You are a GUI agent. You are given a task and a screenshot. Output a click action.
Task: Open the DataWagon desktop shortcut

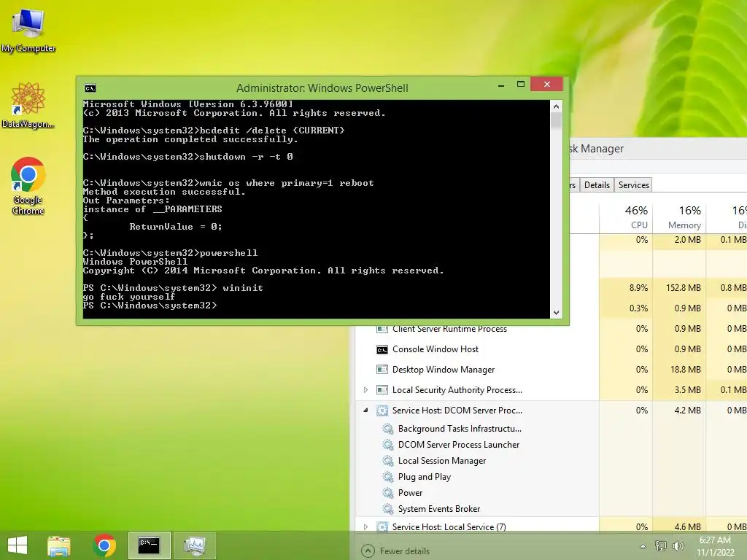click(28, 106)
